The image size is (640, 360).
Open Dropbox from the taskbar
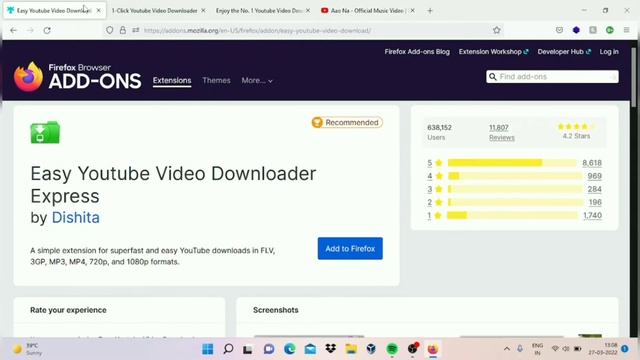tap(331, 349)
